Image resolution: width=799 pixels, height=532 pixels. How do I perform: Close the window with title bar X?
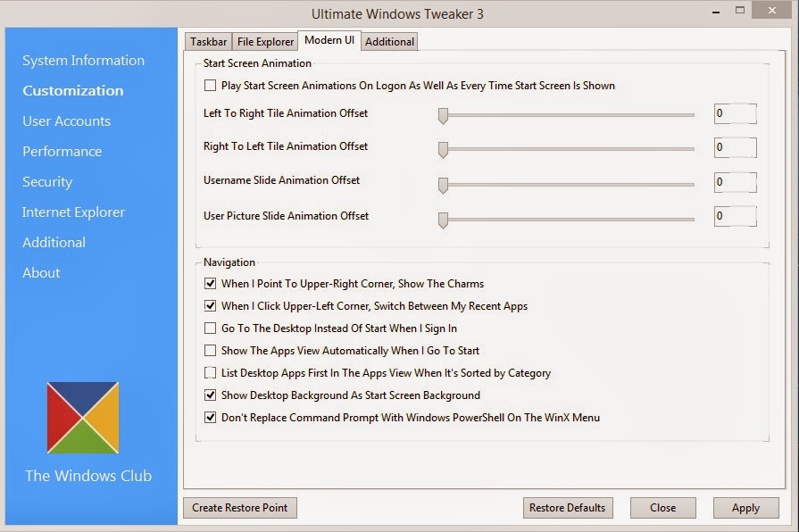pyautogui.click(x=772, y=10)
